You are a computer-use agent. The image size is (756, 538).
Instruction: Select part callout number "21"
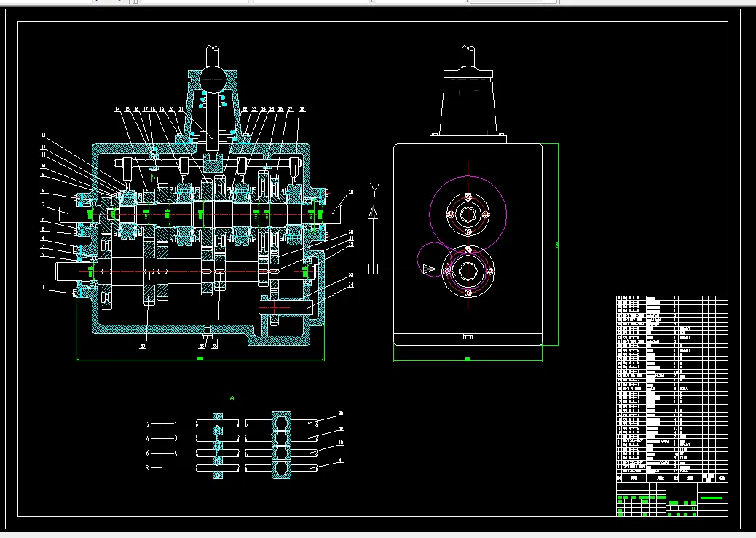(181, 109)
